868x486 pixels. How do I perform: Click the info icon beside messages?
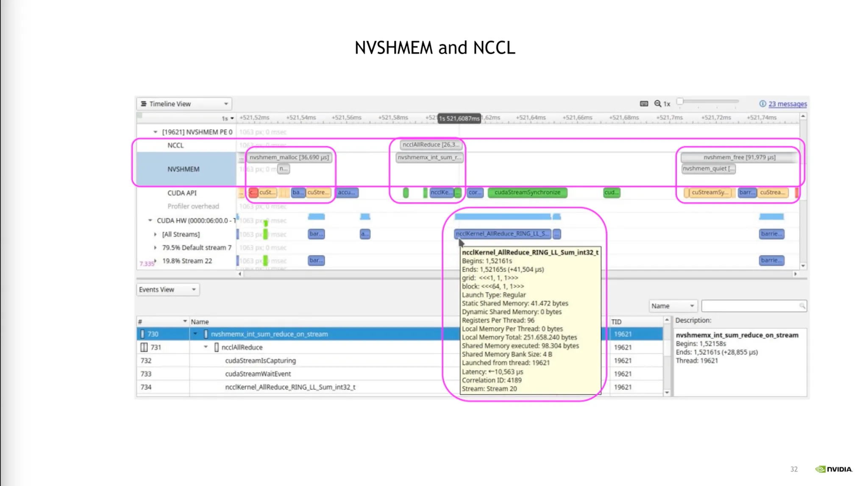762,103
